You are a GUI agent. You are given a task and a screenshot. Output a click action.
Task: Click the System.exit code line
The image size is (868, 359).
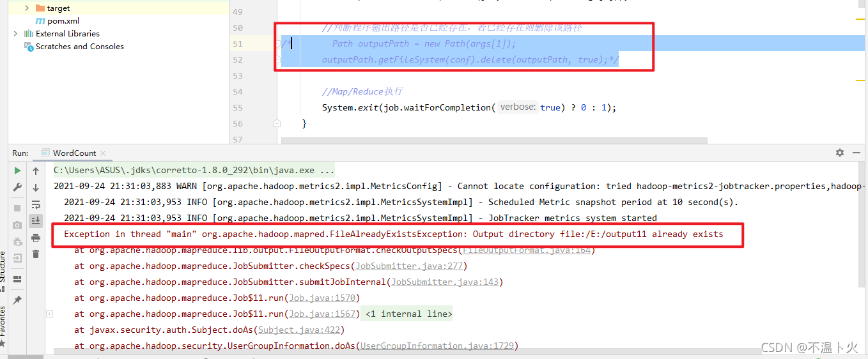(x=469, y=107)
